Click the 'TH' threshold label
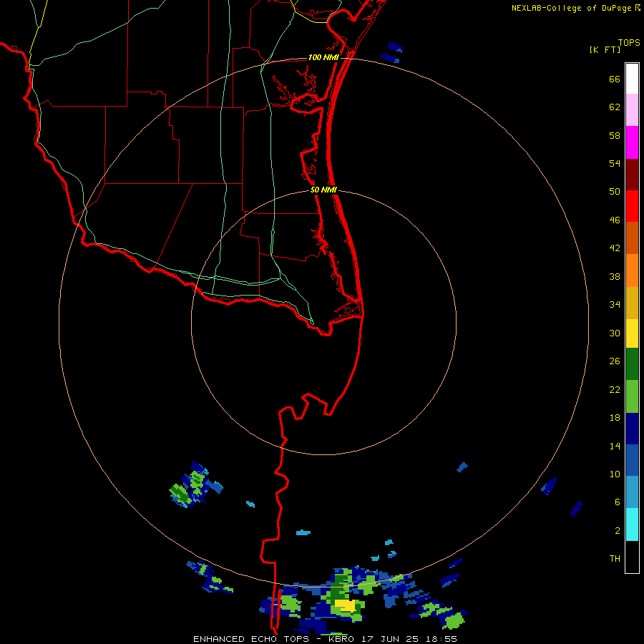 (615, 559)
